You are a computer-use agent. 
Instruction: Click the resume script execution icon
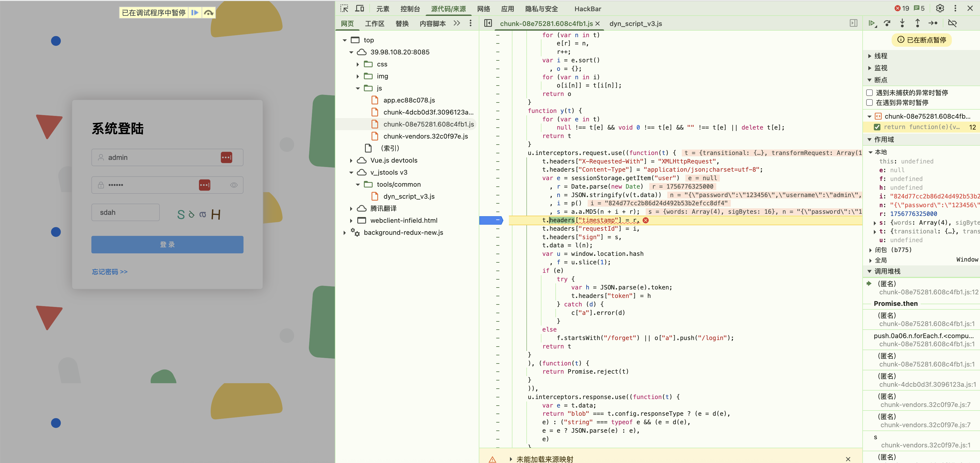[872, 23]
